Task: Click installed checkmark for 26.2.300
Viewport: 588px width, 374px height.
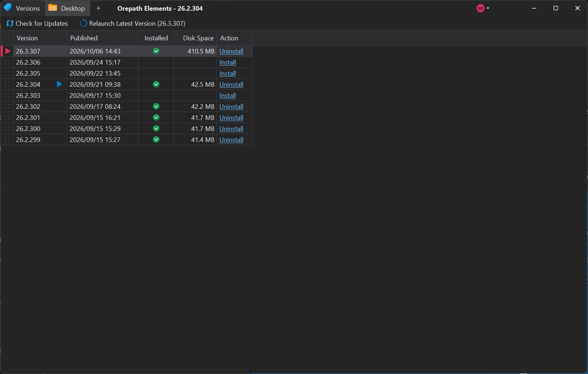Action: [156, 128]
